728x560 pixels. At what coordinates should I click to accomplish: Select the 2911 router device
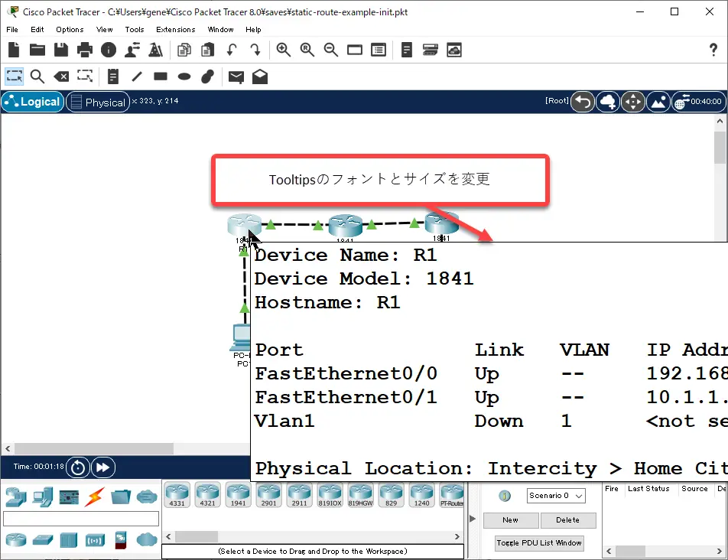(300, 495)
